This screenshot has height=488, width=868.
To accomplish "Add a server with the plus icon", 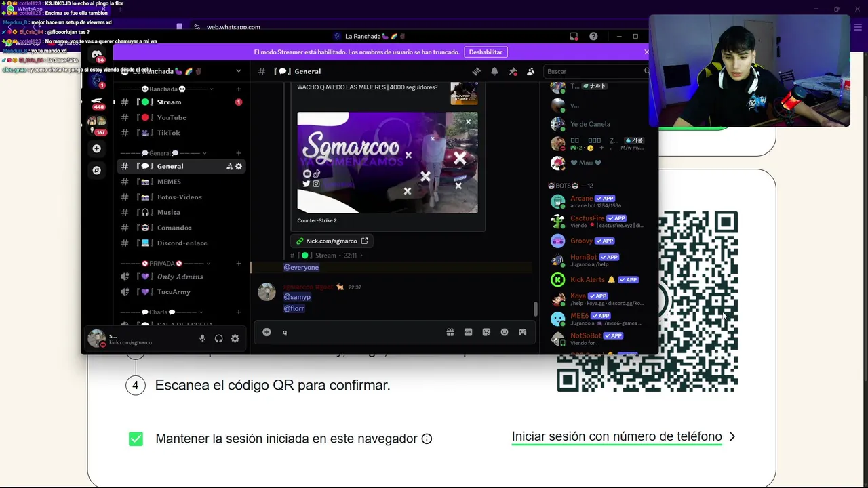I will click(x=96, y=148).
